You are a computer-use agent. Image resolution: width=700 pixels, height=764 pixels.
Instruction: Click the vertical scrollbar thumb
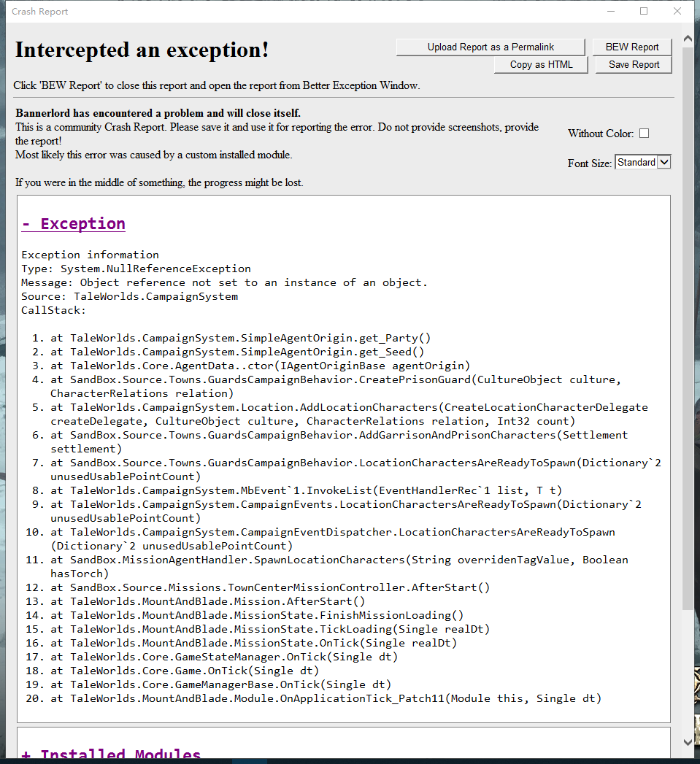[688, 328]
